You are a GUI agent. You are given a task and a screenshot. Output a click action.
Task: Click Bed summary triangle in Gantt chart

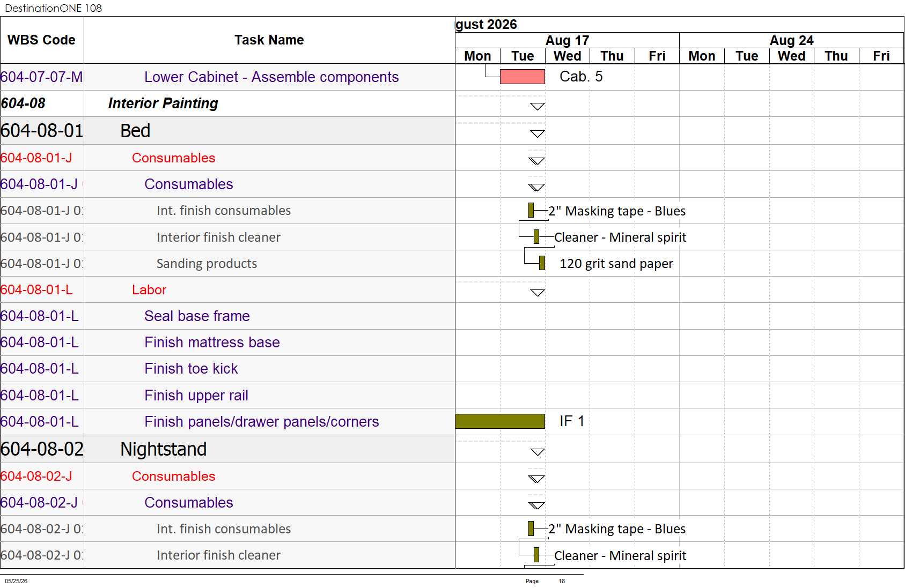click(x=537, y=133)
